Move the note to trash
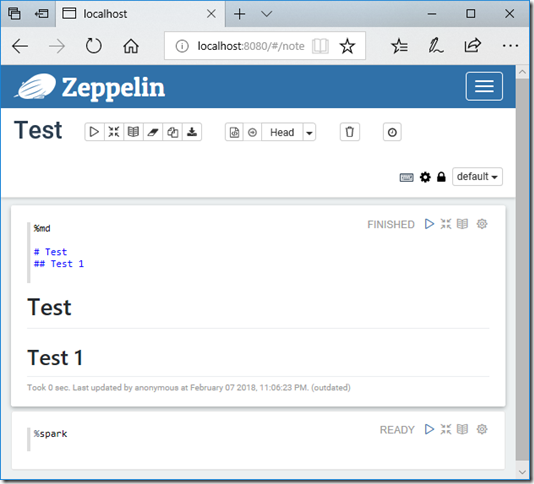Image resolution: width=534 pixels, height=484 pixels. click(x=350, y=132)
